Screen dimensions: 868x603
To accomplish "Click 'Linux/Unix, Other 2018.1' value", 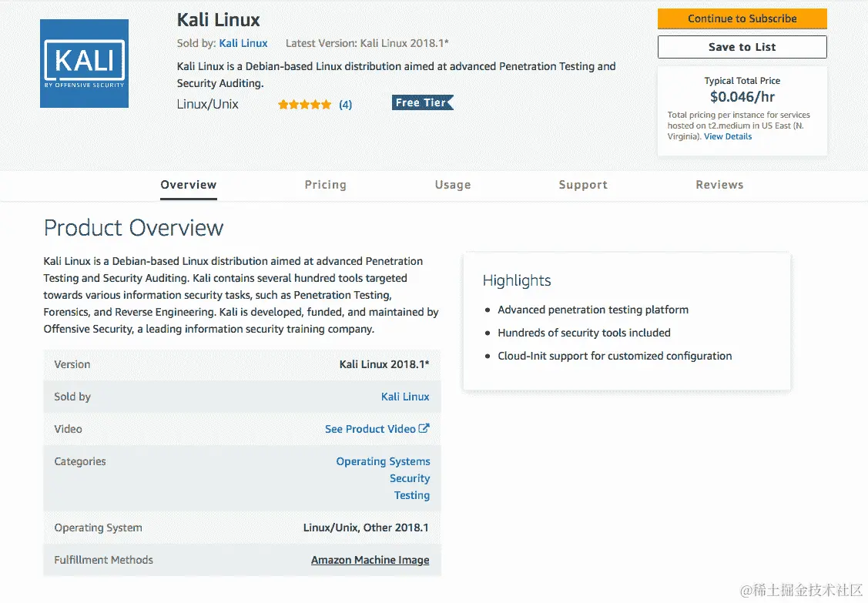I will pos(366,528).
